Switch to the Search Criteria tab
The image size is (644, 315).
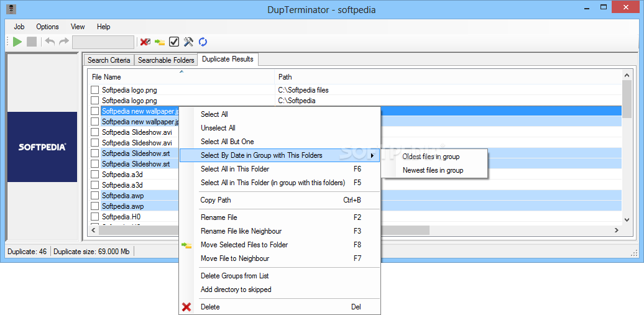tap(109, 60)
